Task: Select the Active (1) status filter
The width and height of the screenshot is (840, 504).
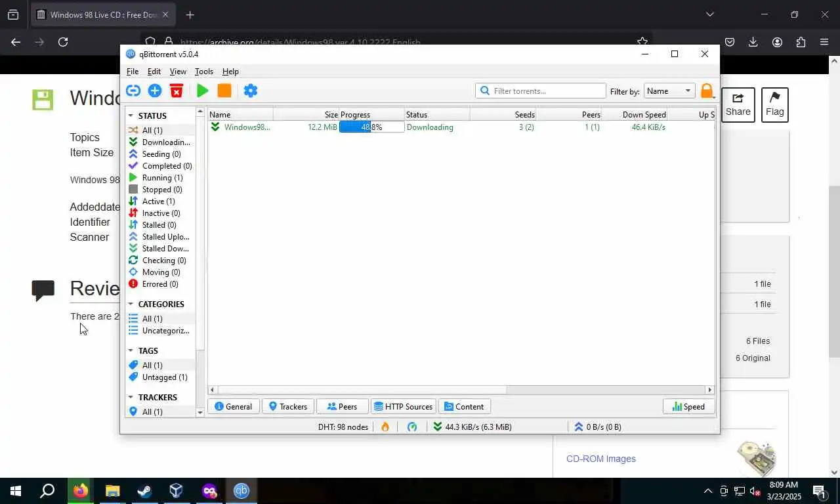Action: click(x=160, y=201)
